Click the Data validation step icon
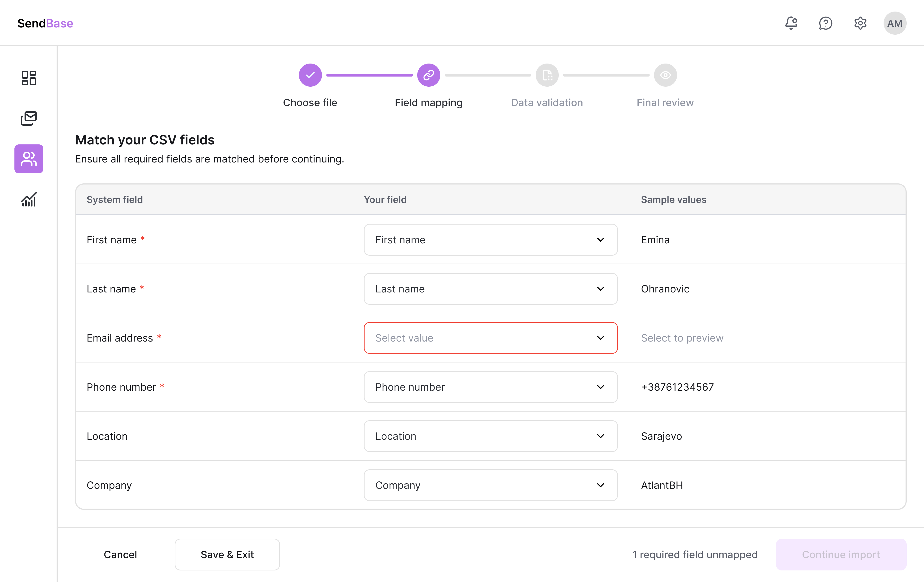Viewport: 924px width, 582px height. click(547, 75)
